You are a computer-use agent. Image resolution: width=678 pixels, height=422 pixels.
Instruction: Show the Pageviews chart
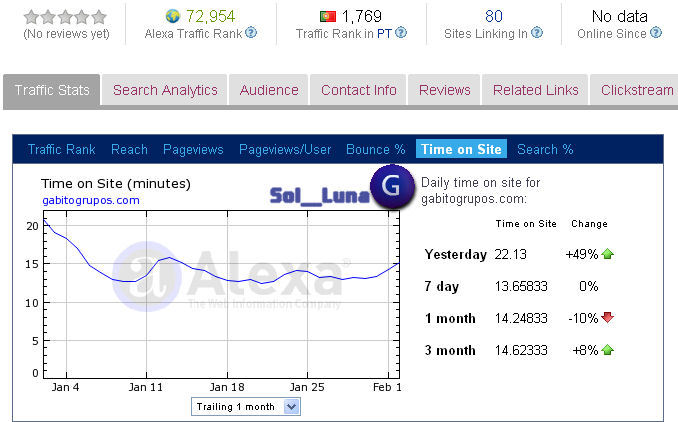coord(193,149)
